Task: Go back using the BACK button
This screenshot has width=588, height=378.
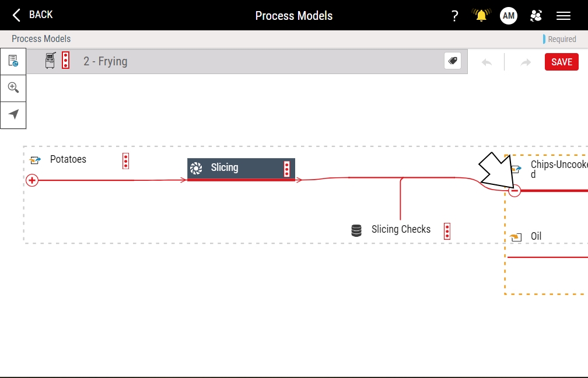Action: click(33, 15)
